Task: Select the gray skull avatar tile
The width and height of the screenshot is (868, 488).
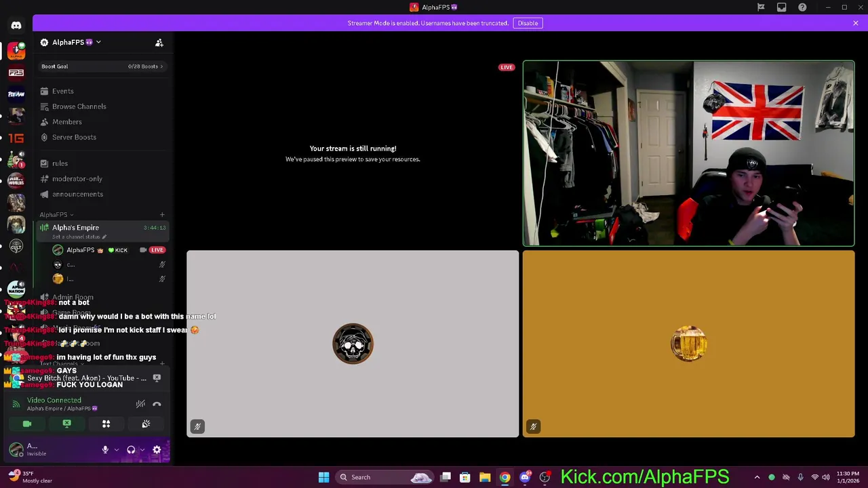Action: click(x=353, y=344)
